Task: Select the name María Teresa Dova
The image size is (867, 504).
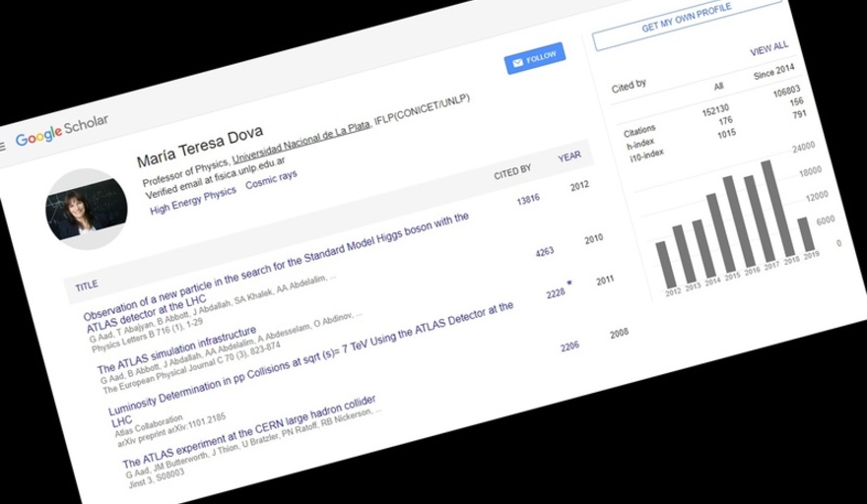Action: (x=200, y=146)
